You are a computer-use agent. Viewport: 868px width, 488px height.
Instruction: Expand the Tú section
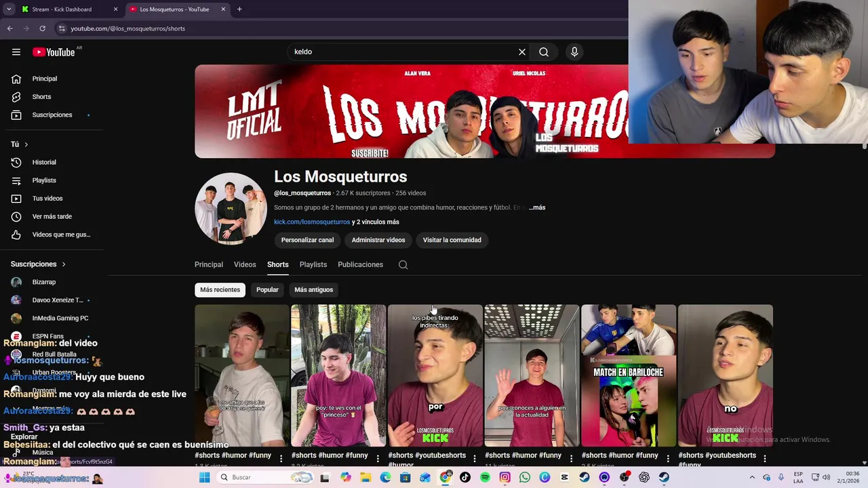coord(19,144)
